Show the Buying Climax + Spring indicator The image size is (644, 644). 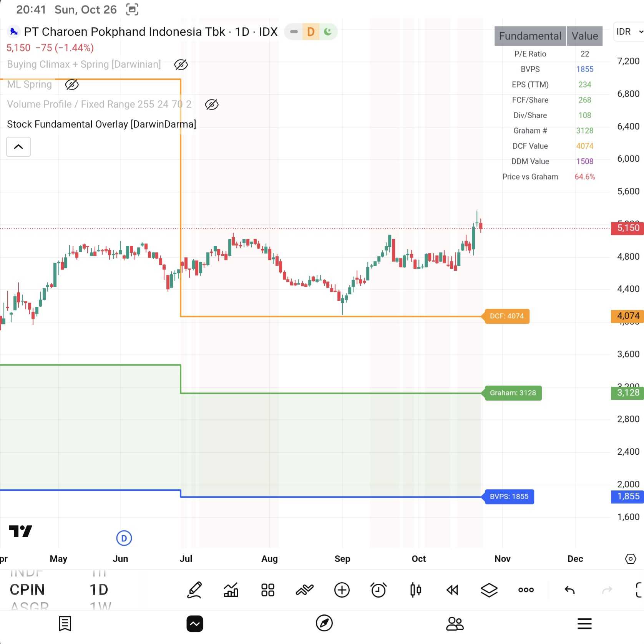pyautogui.click(x=181, y=65)
